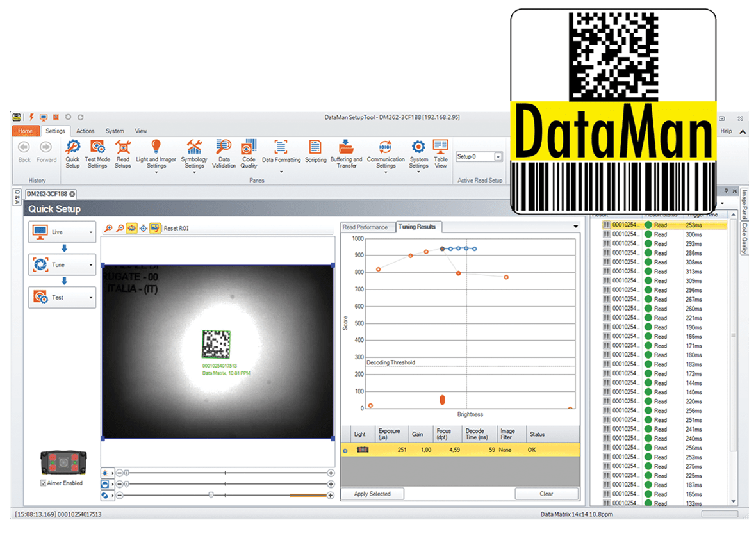Click the undo arrow in the title bar
Image resolution: width=756 pixels, height=536 pixels.
(x=68, y=117)
